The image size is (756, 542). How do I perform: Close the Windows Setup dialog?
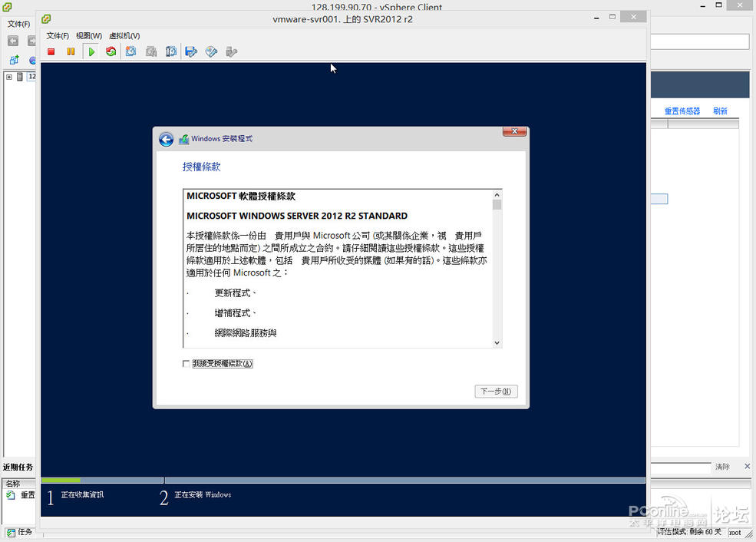514,131
